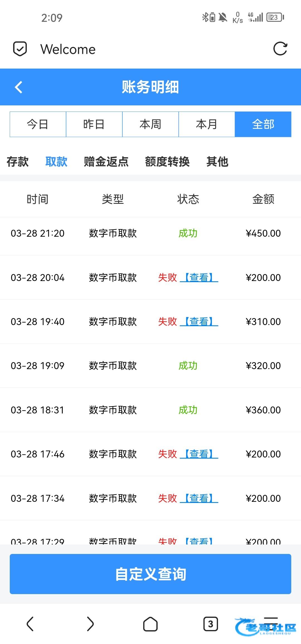Open the 其他 category tab
Screen dimensions: 301x644
(x=217, y=162)
